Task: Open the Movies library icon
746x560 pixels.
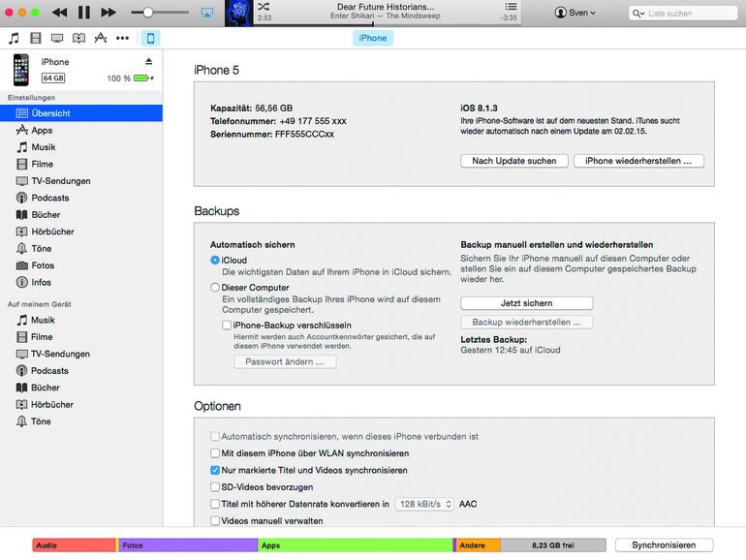Action: [x=36, y=38]
